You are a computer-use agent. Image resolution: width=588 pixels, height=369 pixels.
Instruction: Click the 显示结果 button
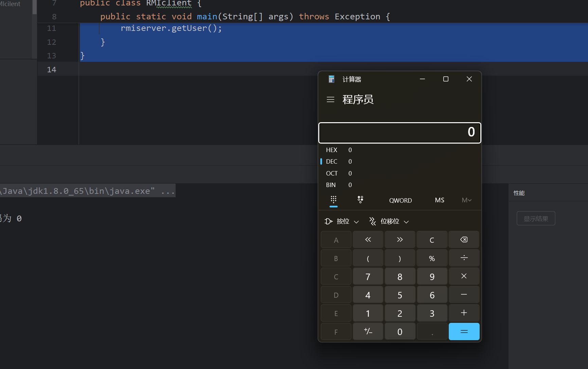click(536, 219)
